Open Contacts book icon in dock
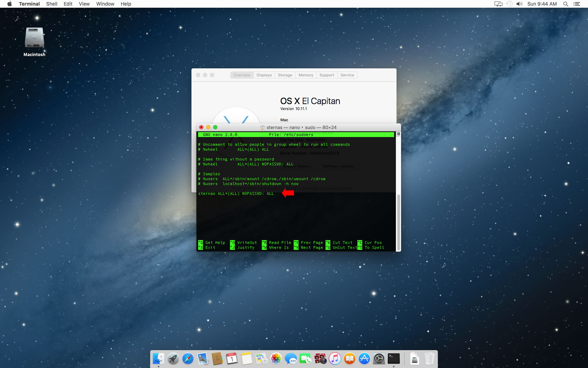This screenshot has width=588, height=368. point(217,359)
